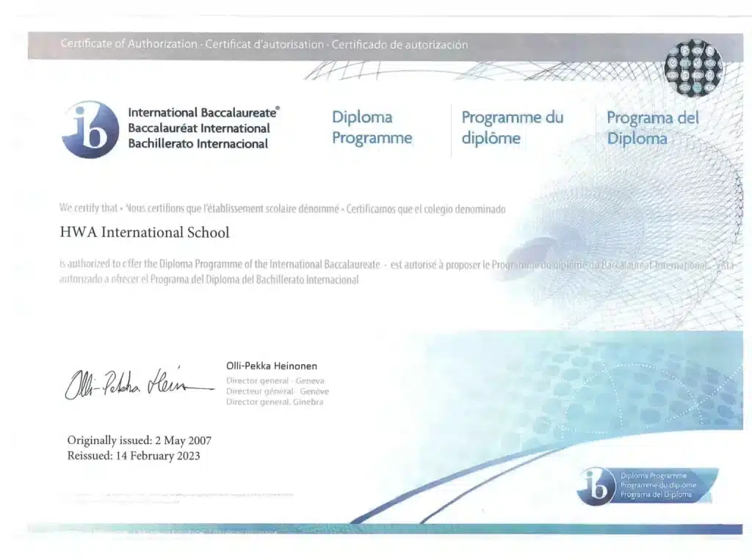Click the small IB Diploma Programme badge
Screen dimensions: 752x560
648,486
